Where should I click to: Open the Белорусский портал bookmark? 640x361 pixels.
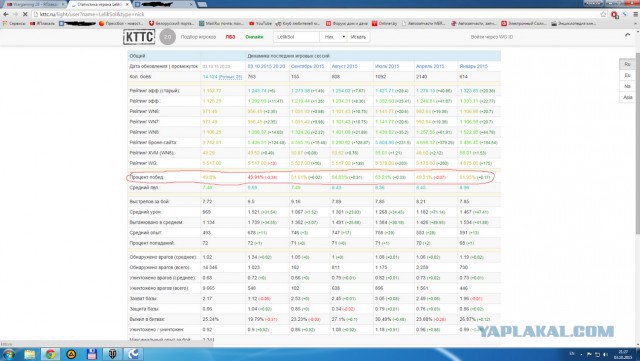click(171, 24)
